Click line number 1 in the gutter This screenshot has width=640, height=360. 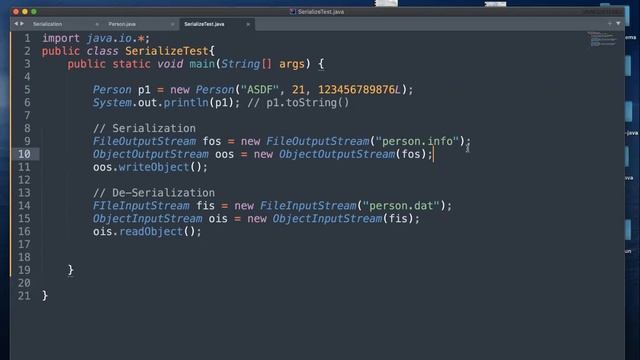tap(27, 38)
